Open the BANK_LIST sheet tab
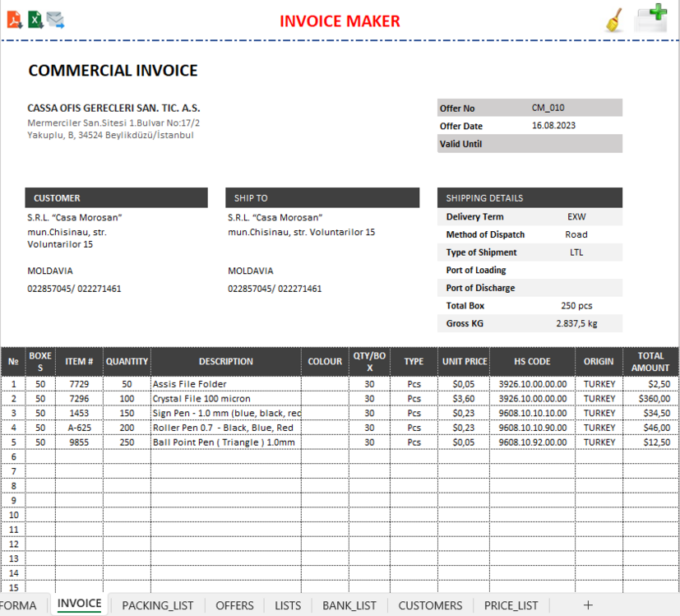This screenshot has height=616, width=680. pos(349,605)
